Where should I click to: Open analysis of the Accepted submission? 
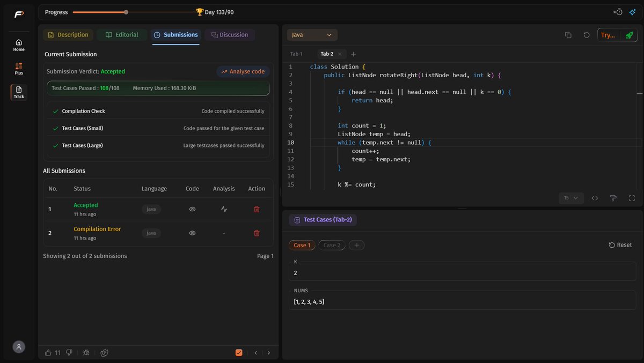(x=224, y=209)
